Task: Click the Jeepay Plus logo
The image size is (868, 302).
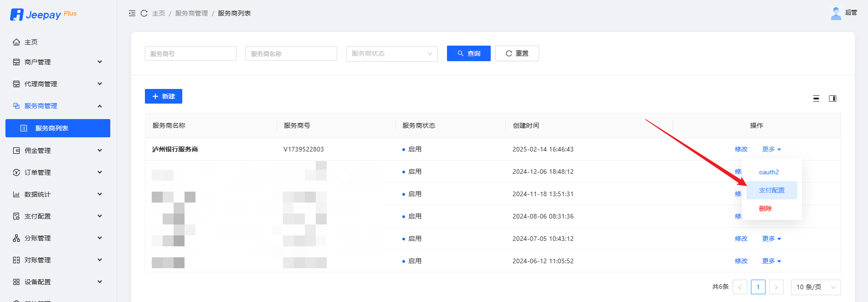Action: tap(43, 15)
